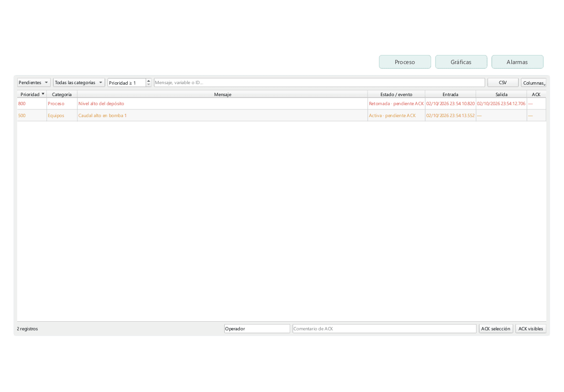
Task: Expand the Todas las categorías dropdown
Action: 79,83
